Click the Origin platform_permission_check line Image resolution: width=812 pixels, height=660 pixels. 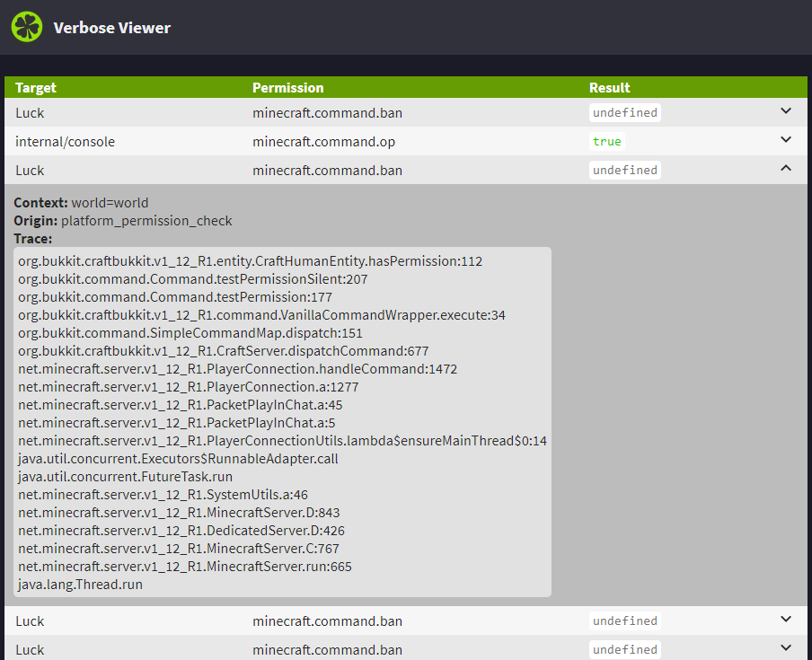tap(122, 221)
